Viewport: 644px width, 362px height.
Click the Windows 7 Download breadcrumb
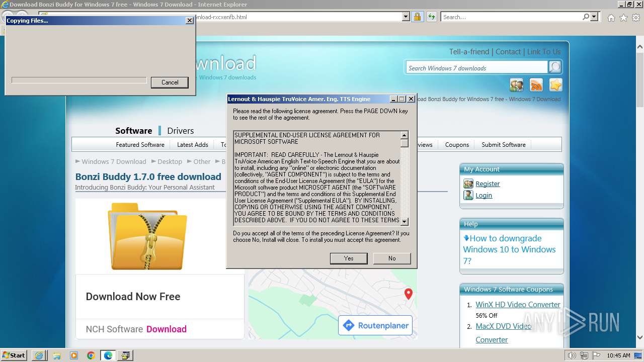(114, 161)
